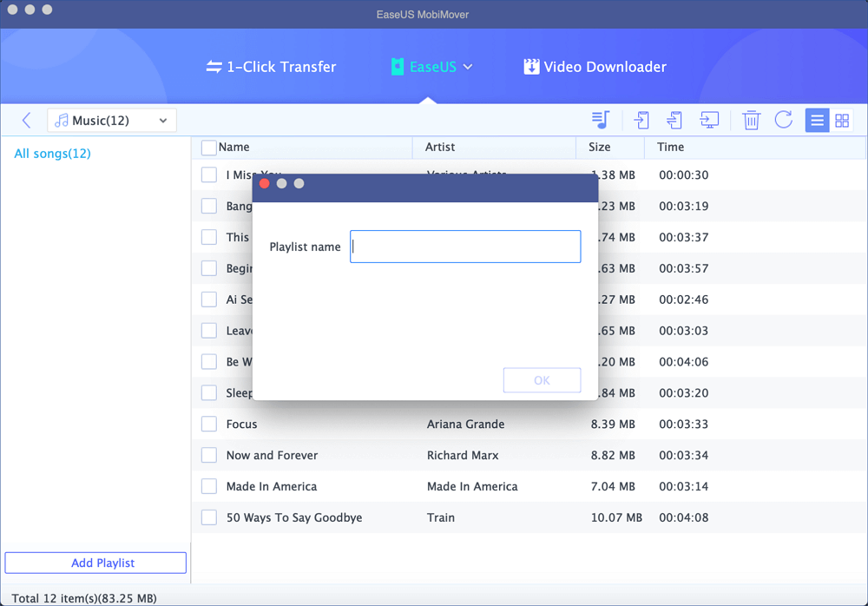Click the import to device icon
Screen dimensions: 868x606
point(641,120)
